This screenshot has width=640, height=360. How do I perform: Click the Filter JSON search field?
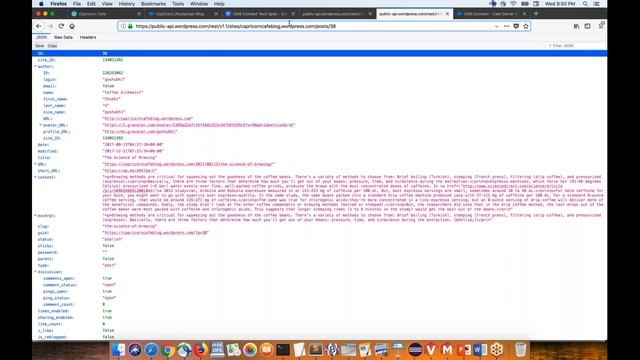576,46
